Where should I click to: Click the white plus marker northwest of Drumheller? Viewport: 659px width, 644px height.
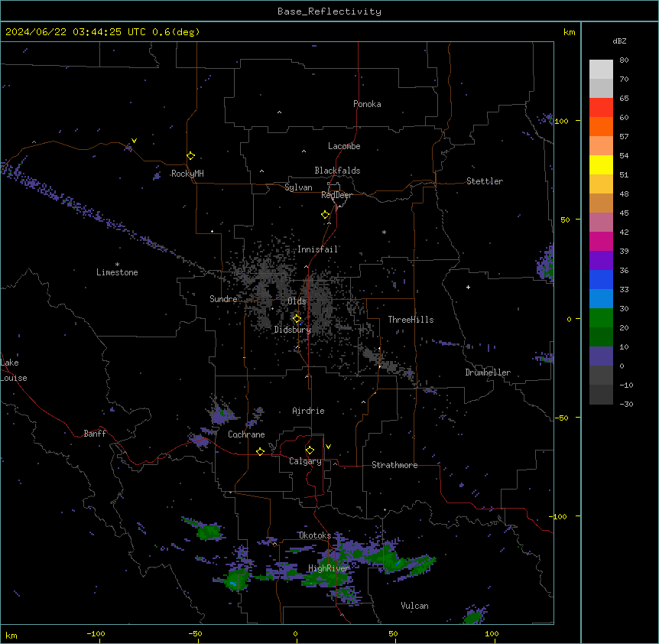tap(468, 287)
